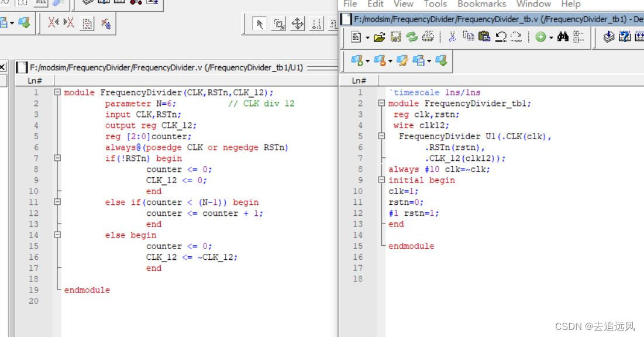This screenshot has height=337, width=644.
Task: Click 'CLK_12 <= ~CLK_12;' code line
Action: pyautogui.click(x=192, y=257)
